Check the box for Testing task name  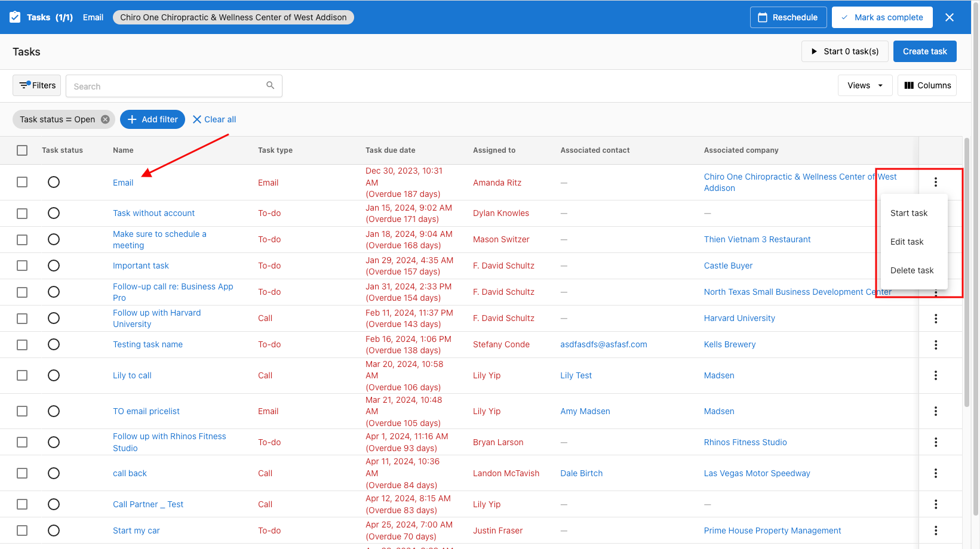[x=22, y=344]
